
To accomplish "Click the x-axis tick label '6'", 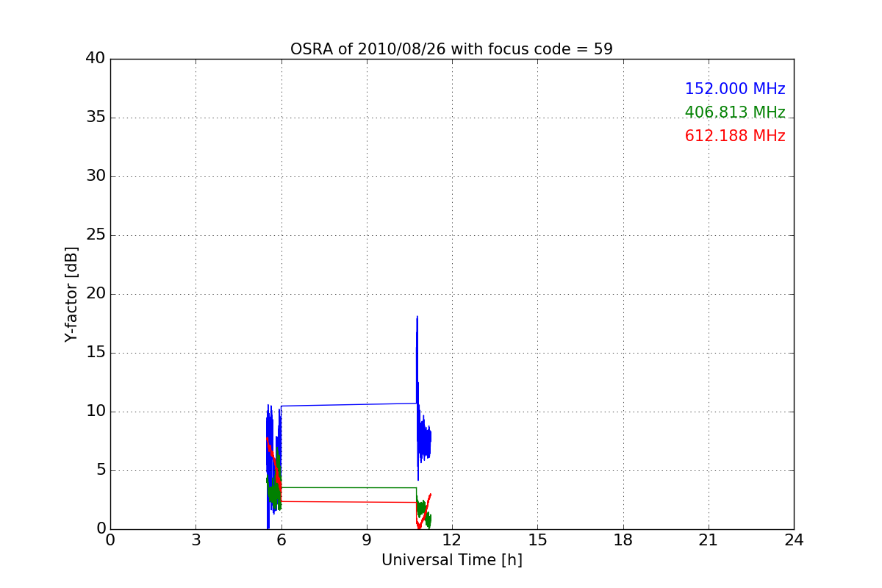I will coord(281,540).
